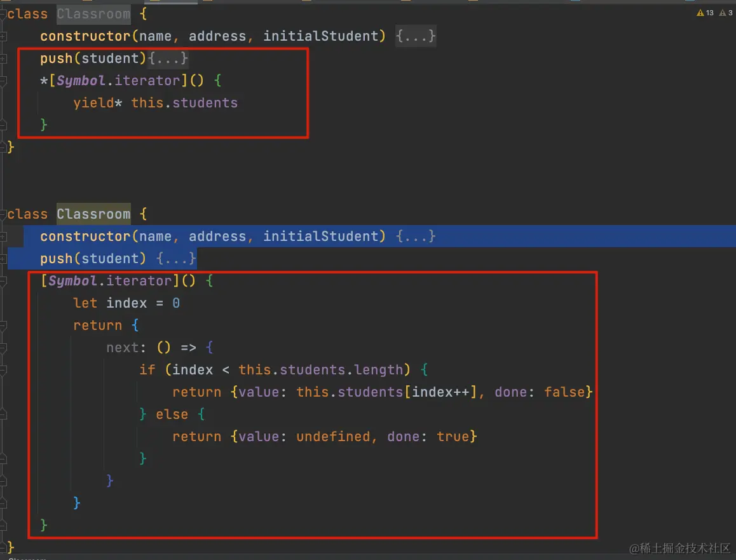Screen dimensions: 736x560
Task: Click 'this.students.length' expression
Action: pyautogui.click(x=320, y=370)
